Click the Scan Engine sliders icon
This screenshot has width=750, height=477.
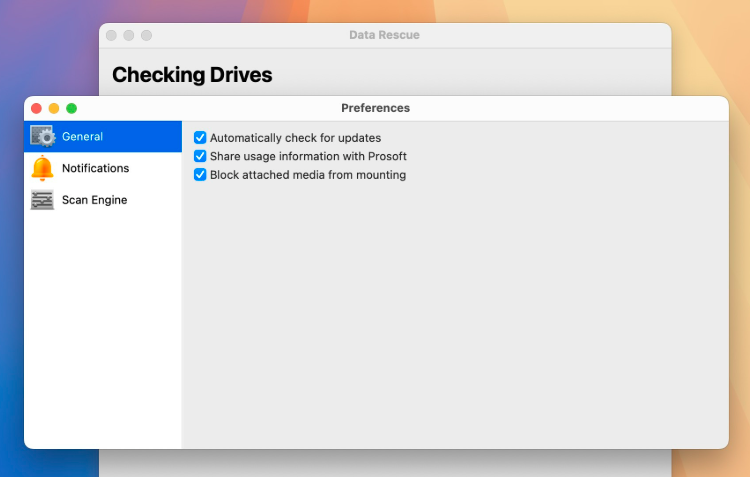tap(42, 200)
